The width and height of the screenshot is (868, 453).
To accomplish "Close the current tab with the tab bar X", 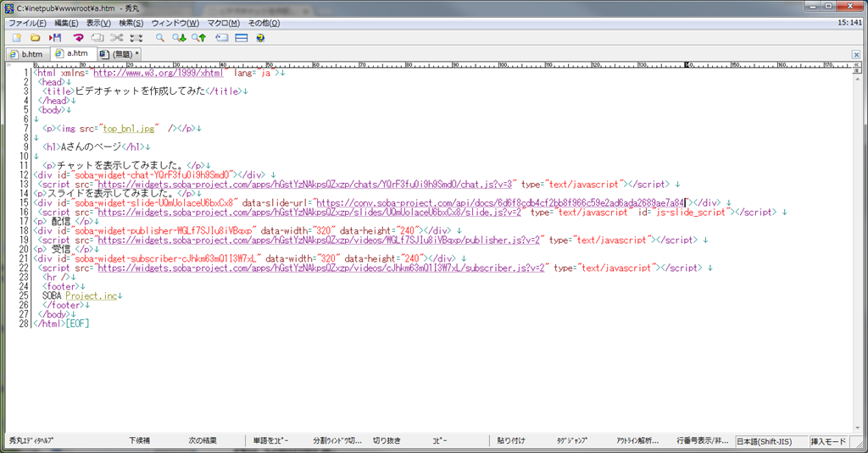I will 856,54.
